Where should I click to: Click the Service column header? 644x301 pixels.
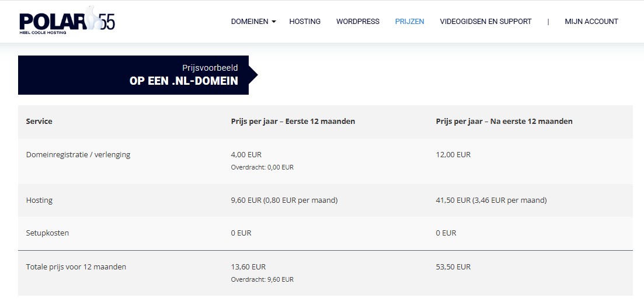click(x=39, y=122)
